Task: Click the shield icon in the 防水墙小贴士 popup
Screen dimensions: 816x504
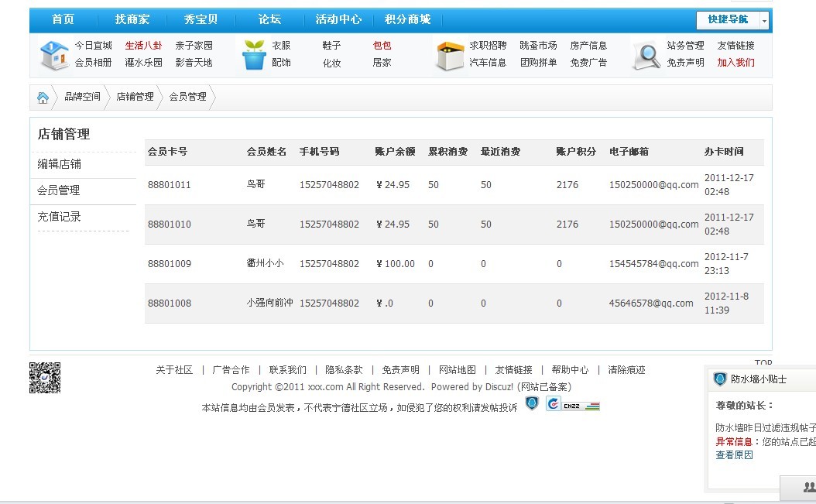Action: click(x=720, y=379)
